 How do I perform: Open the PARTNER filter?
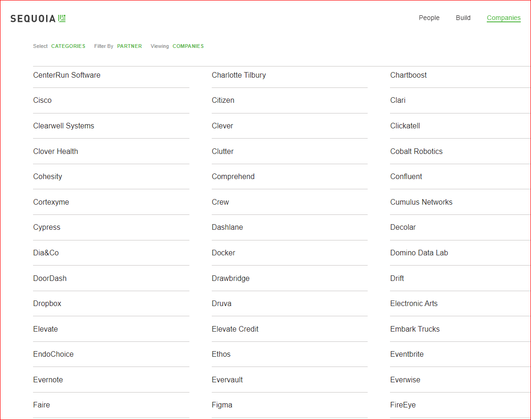click(x=129, y=46)
